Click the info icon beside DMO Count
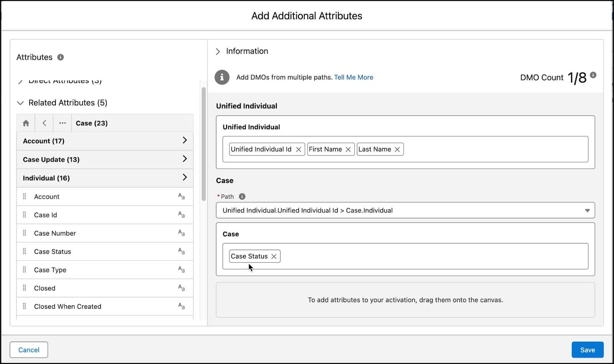Image resolution: width=614 pixels, height=364 pixels. click(593, 76)
